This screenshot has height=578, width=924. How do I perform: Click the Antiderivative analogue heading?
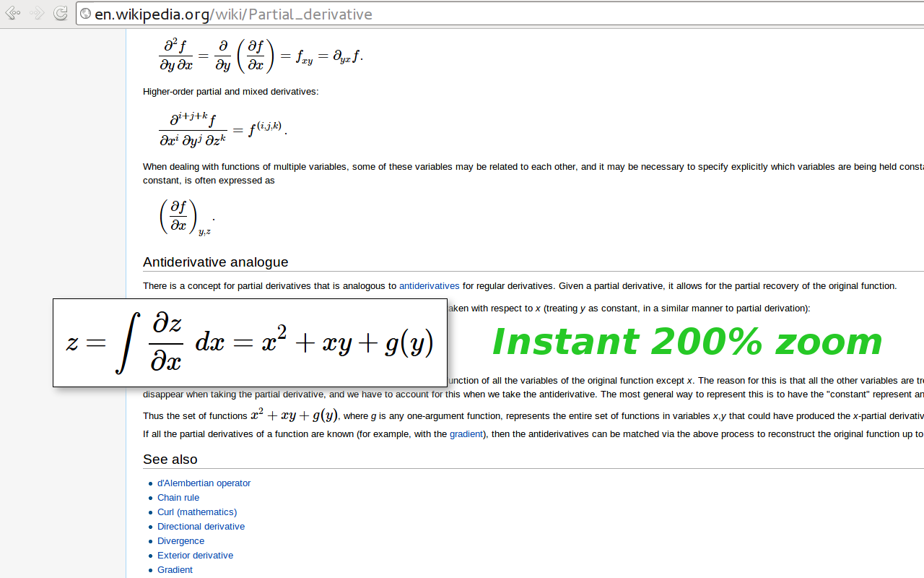215,262
